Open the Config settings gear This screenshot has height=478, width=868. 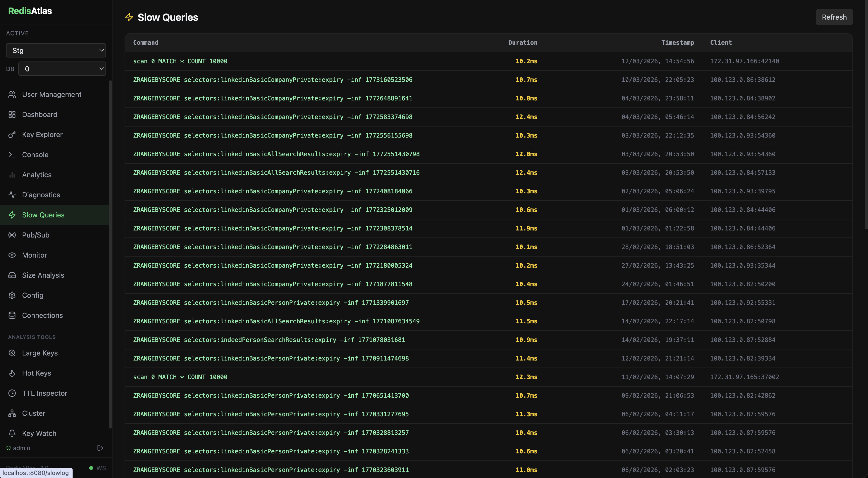click(x=12, y=295)
